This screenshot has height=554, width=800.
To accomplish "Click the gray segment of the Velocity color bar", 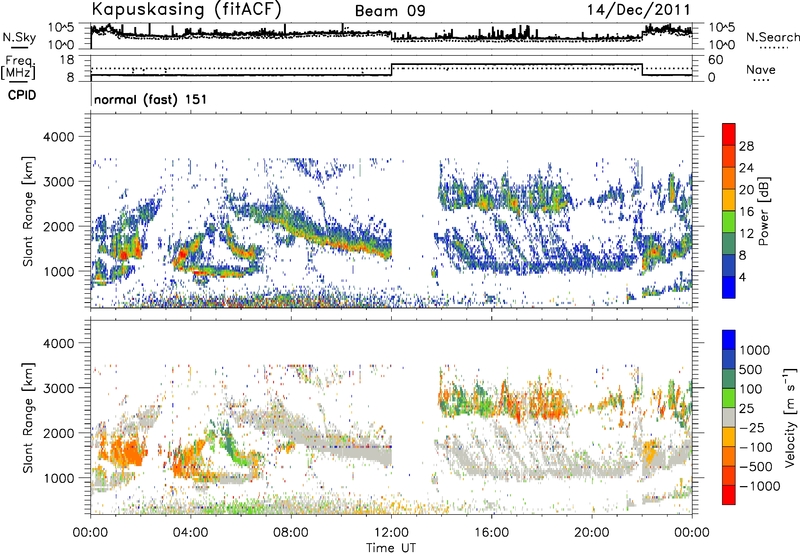I will point(729,417).
